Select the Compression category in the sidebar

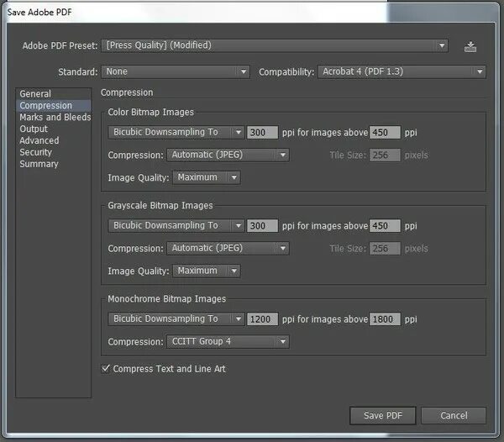pos(54,105)
